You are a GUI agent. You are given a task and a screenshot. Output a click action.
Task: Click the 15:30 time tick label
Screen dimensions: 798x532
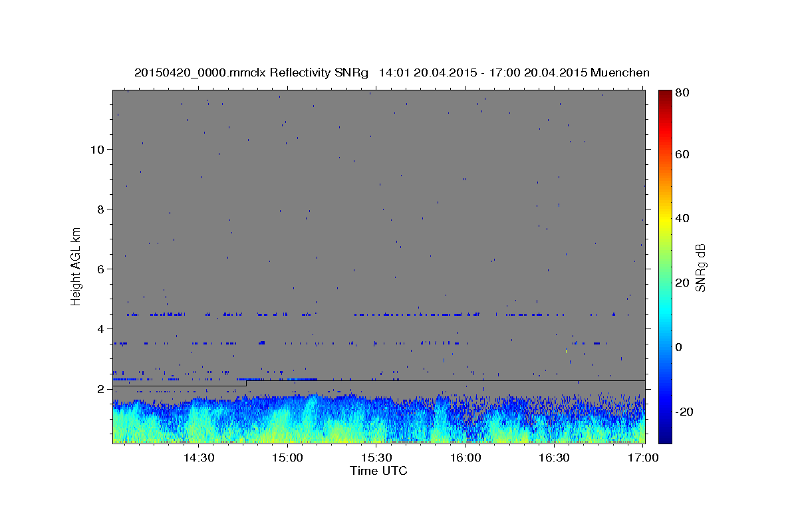tap(376, 458)
